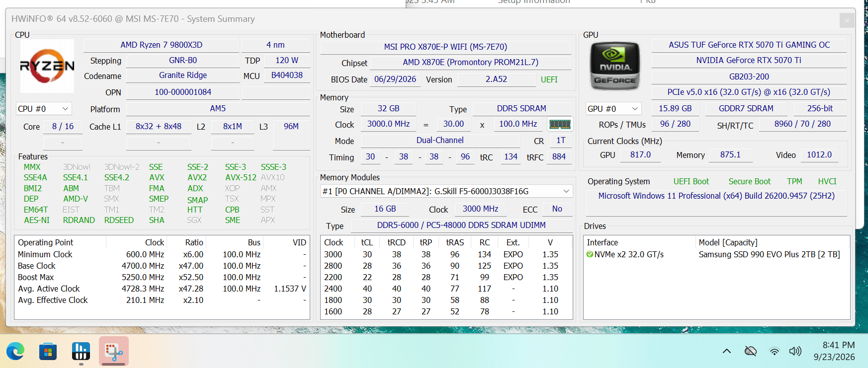This screenshot has width=868, height=368.
Task: Open Microsoft Edge from the taskbar
Action: 15,352
